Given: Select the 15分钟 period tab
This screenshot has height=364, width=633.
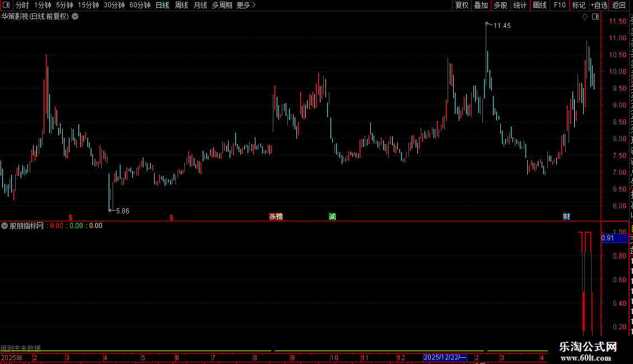Looking at the screenshot, I should (x=89, y=5).
